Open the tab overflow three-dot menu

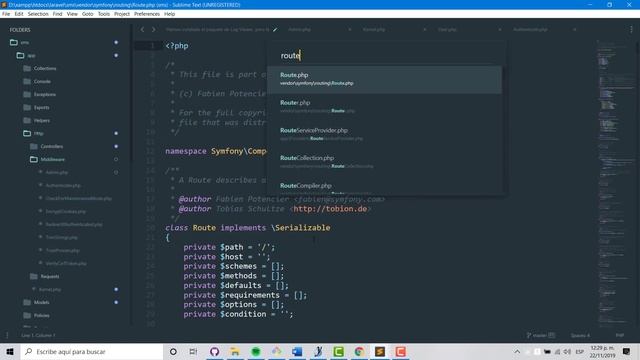coord(631,30)
